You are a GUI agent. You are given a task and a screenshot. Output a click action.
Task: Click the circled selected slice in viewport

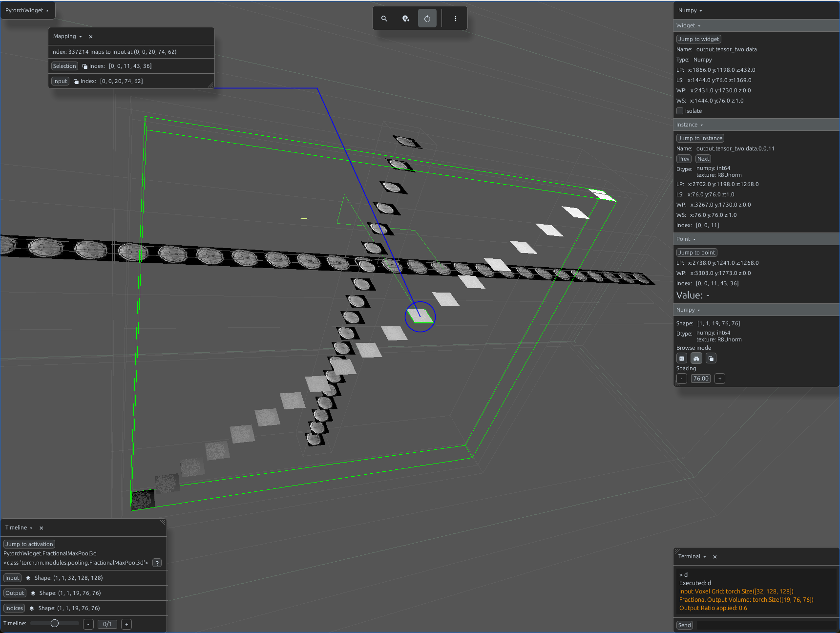pos(420,316)
